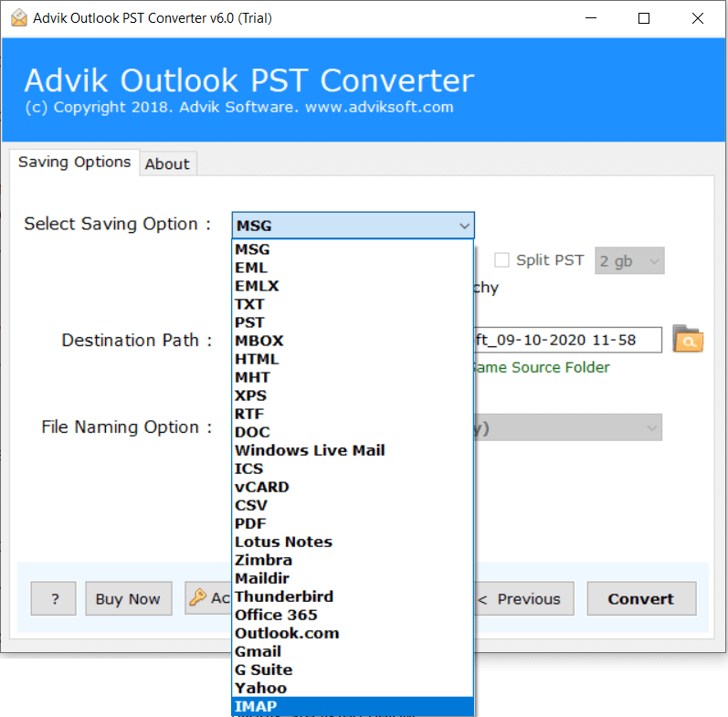728x717 pixels.
Task: Open the File Naming Option dropdown arrow
Action: [x=651, y=427]
